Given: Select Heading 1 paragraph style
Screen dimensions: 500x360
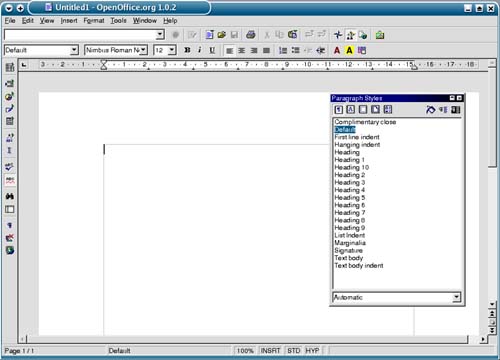Looking at the screenshot, I should (349, 160).
